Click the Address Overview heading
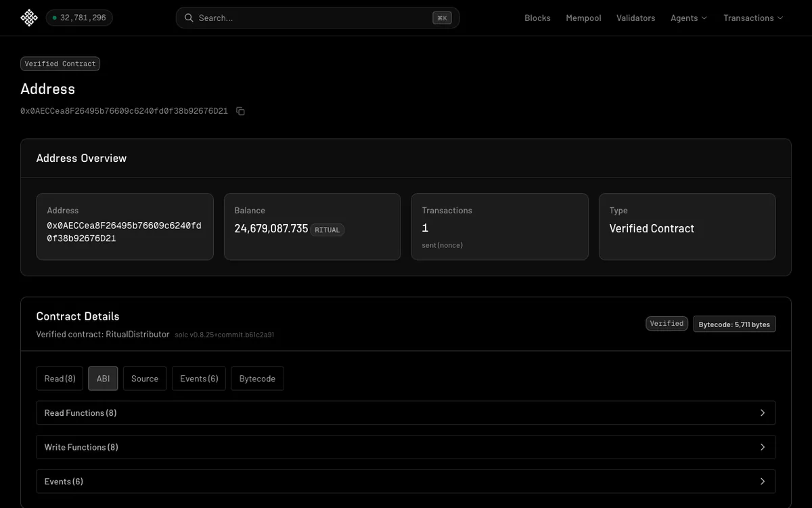Screen dimensions: 812x508 81,158
